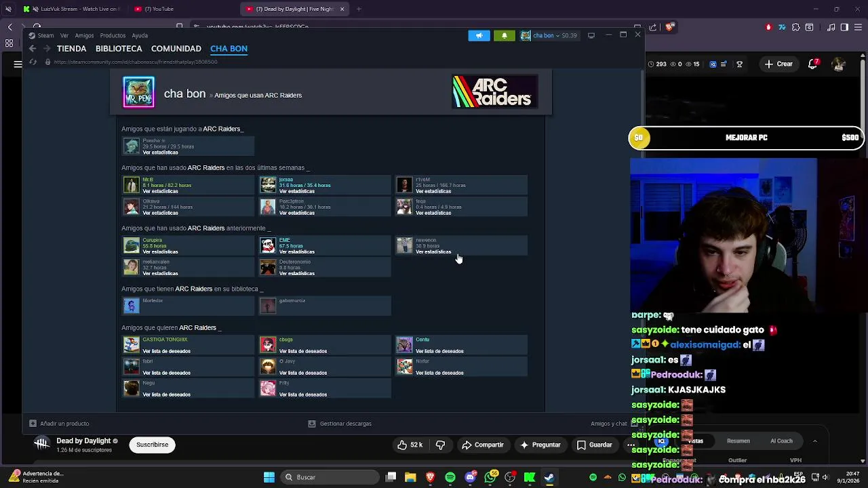Open the Productos menu
The height and width of the screenshot is (488, 868).
113,35
